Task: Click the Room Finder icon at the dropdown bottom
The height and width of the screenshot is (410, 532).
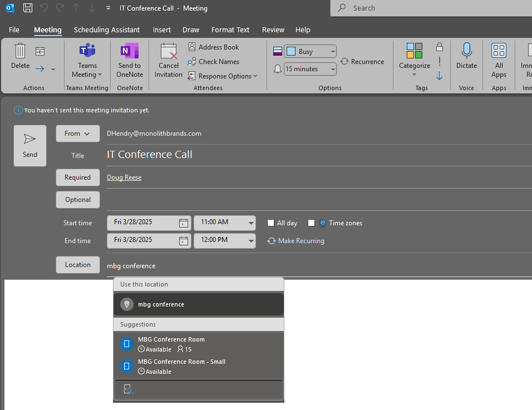Action: point(128,389)
